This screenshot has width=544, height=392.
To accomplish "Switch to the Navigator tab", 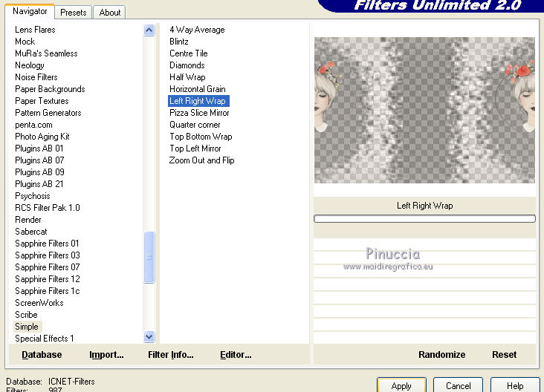I will click(30, 11).
